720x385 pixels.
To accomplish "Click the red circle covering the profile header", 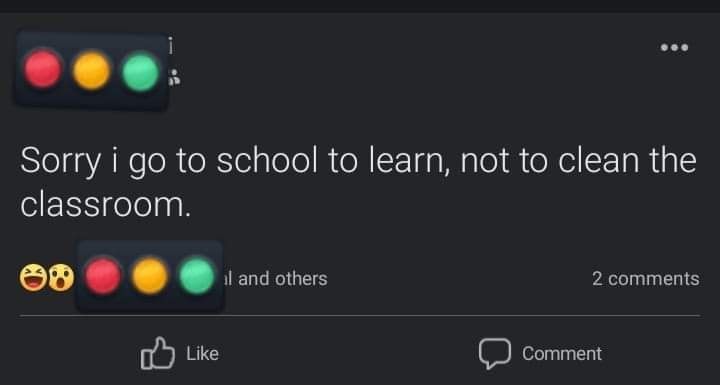I will click(43, 69).
